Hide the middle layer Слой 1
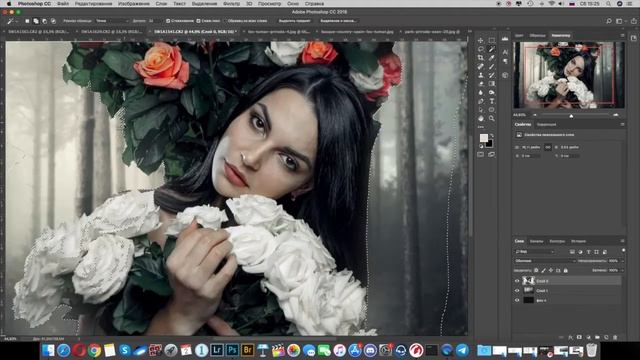Viewport: 640px width, 360px height. [517, 291]
